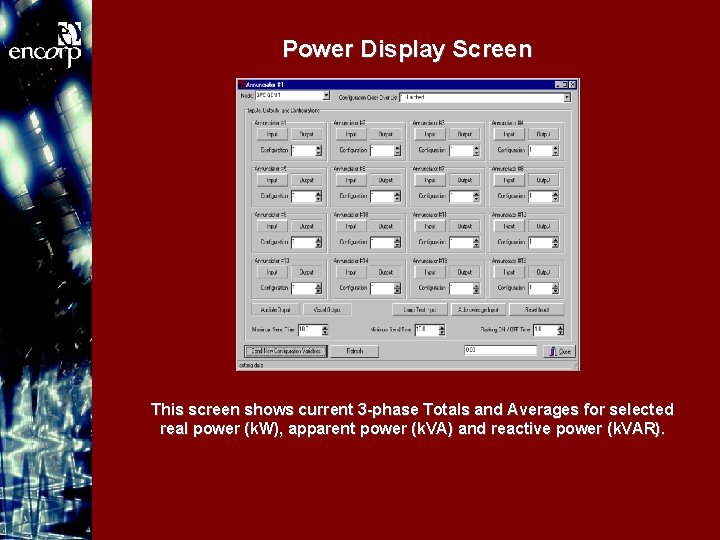
Task: Click the Annunciator #7 Output button
Action: pos(464,180)
